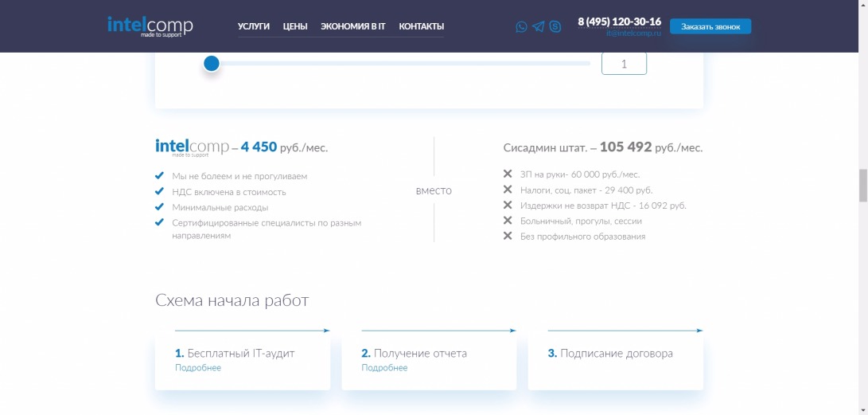Click the text Без профильного образования

tap(583, 237)
